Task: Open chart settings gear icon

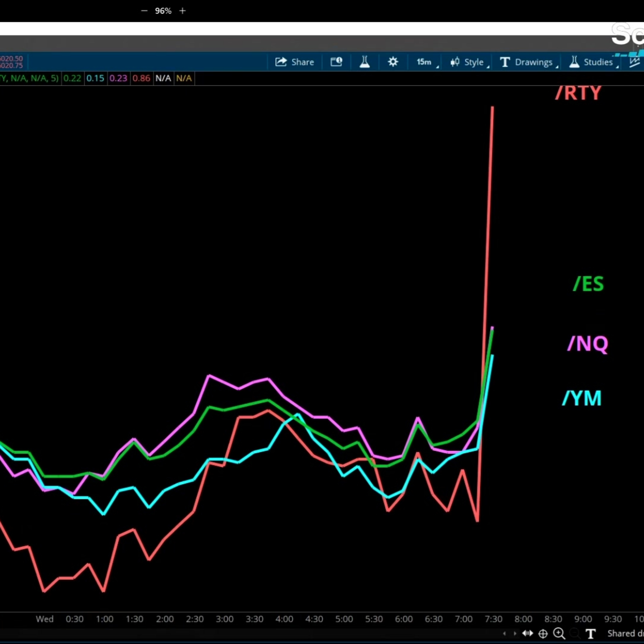Action: 393,62
